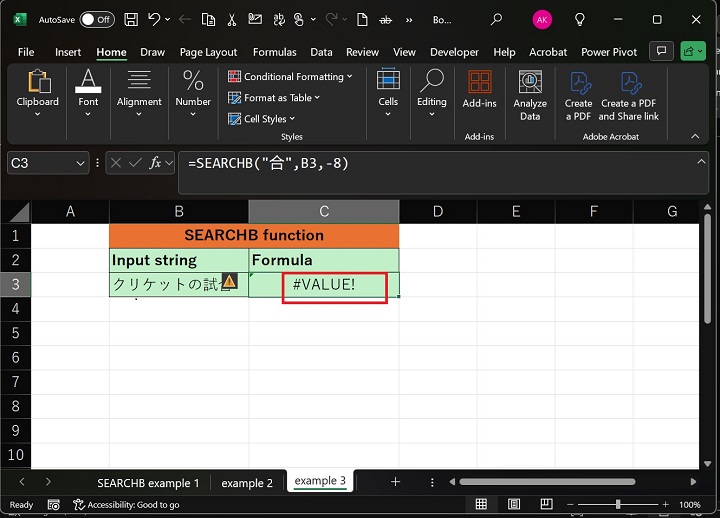This screenshot has width=720, height=518.
Task: Switch to Page Layout view in status bar
Action: tap(512, 505)
